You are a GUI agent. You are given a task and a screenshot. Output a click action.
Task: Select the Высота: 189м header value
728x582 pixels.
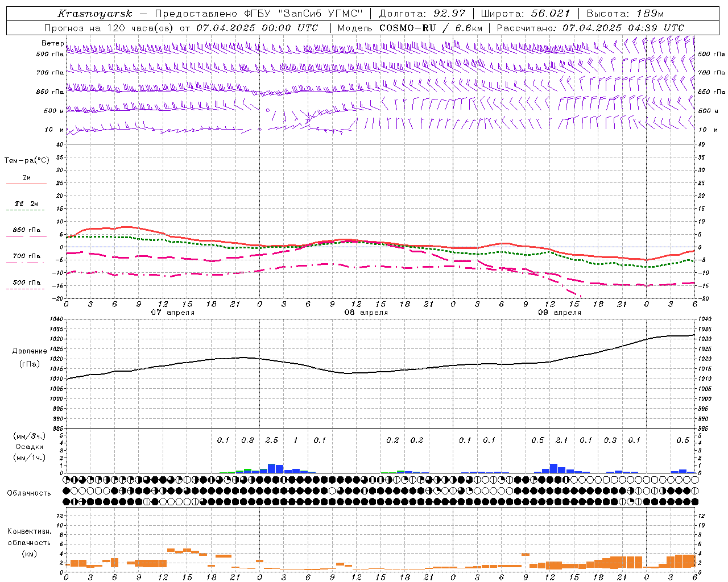point(625,14)
